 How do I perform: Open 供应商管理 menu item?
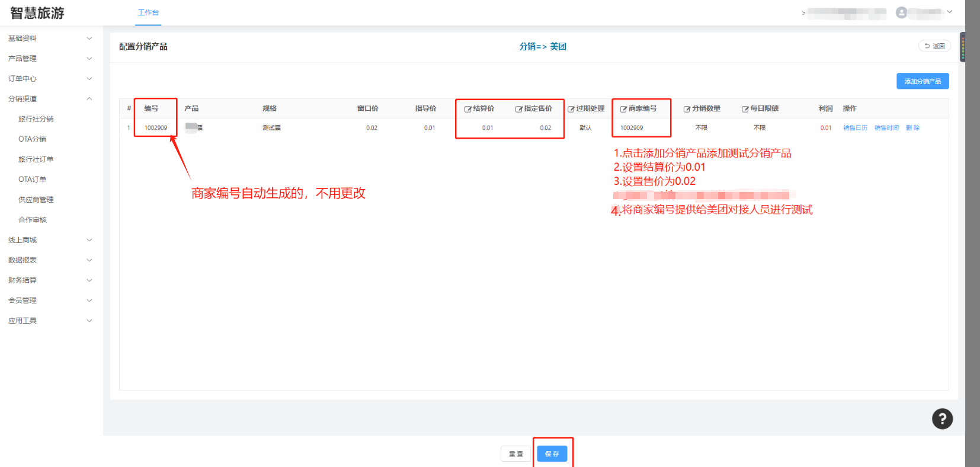pos(36,200)
